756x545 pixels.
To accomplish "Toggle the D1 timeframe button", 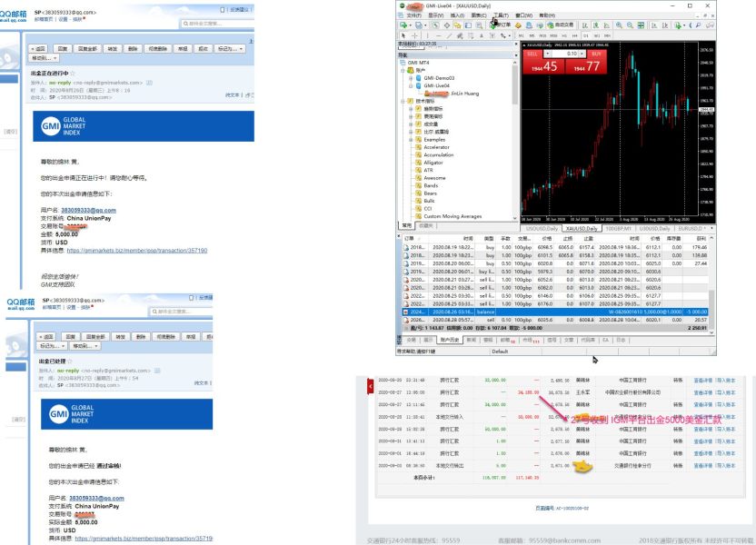I will point(586,35).
